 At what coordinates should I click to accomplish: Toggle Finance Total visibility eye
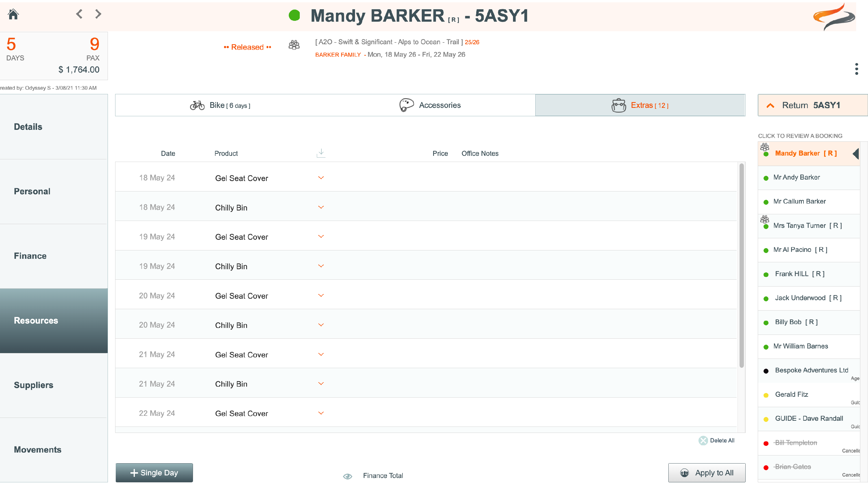click(x=347, y=476)
